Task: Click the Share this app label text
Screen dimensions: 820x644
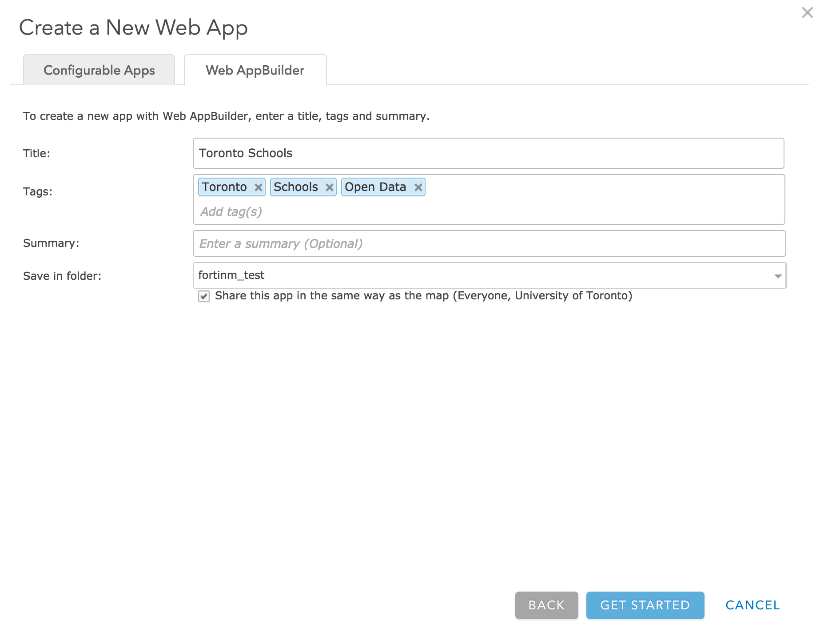Action: [x=424, y=296]
